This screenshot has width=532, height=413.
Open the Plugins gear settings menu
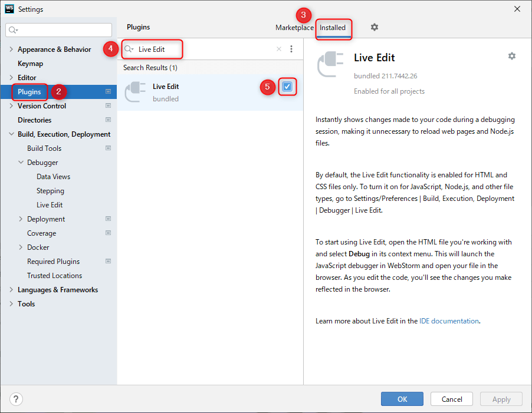(x=375, y=27)
